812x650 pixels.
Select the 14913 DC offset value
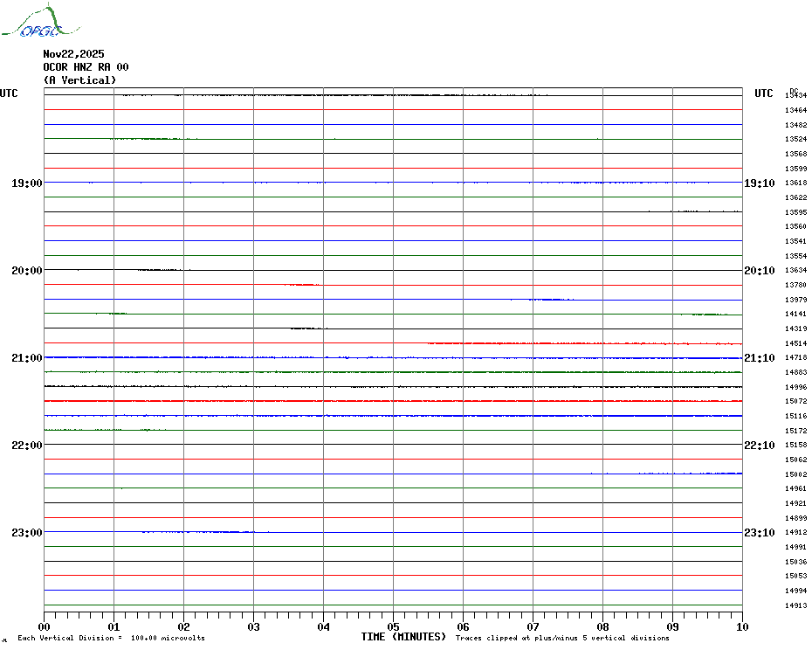[795, 605]
